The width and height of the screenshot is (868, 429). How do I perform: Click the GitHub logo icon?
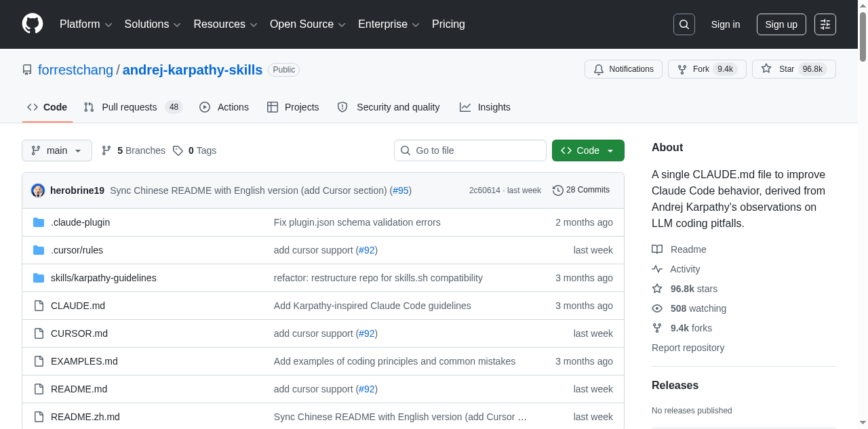click(x=32, y=24)
